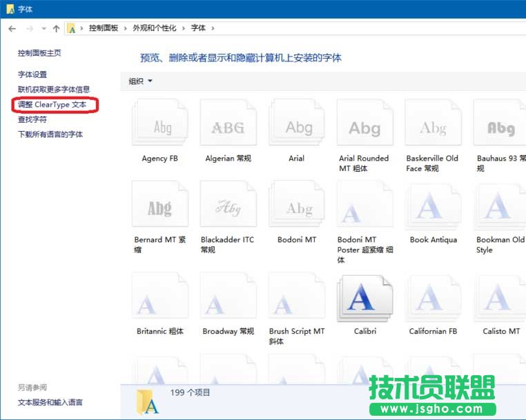Open the recent locations dropdown arrow
Viewport: 526px width, 420px height.
coord(44,29)
